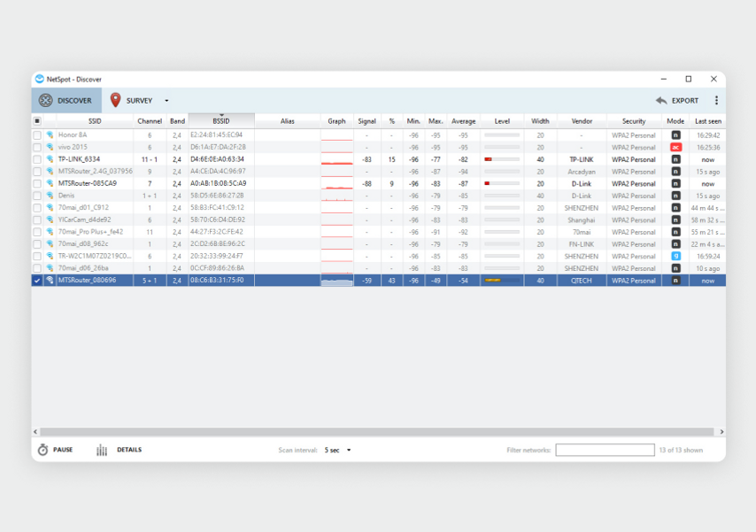Click the red Survey map pin icon
Viewport: 756px width, 532px height.
tap(115, 100)
